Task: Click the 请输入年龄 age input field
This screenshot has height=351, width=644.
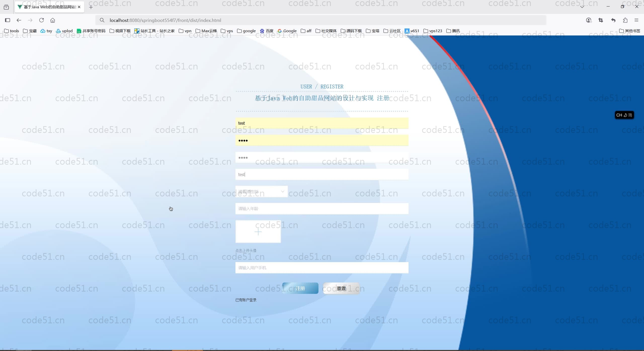Action: pos(322,208)
